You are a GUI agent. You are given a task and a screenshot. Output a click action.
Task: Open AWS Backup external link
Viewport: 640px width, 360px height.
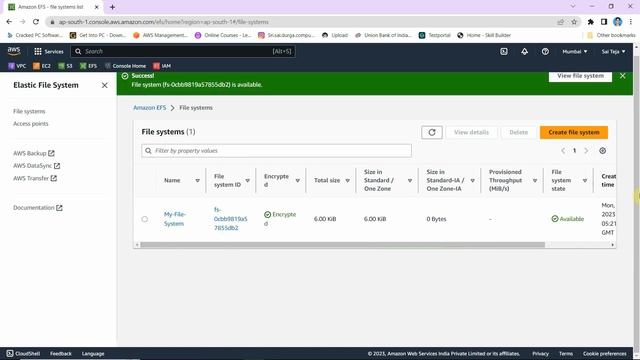tap(33, 153)
